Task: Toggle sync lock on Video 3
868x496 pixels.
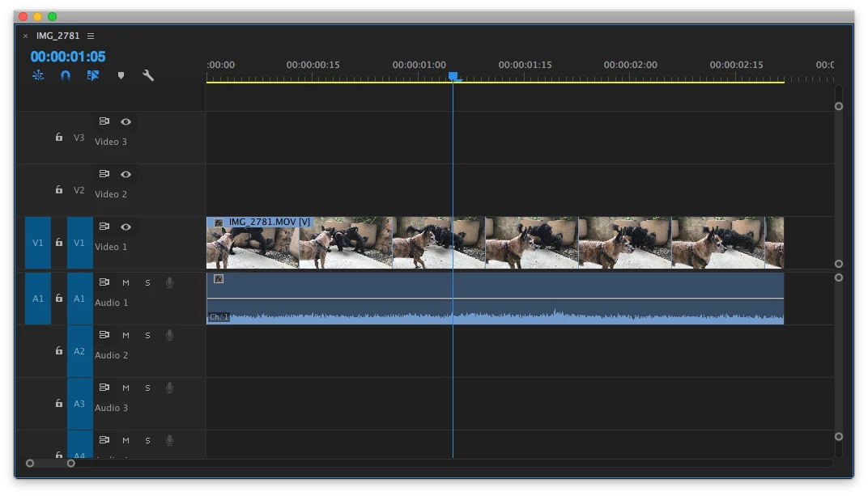Action: 104,121
